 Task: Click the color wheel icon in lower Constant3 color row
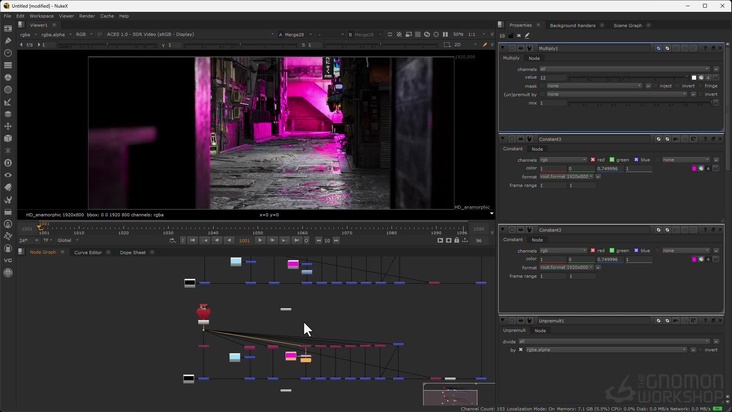tap(701, 259)
